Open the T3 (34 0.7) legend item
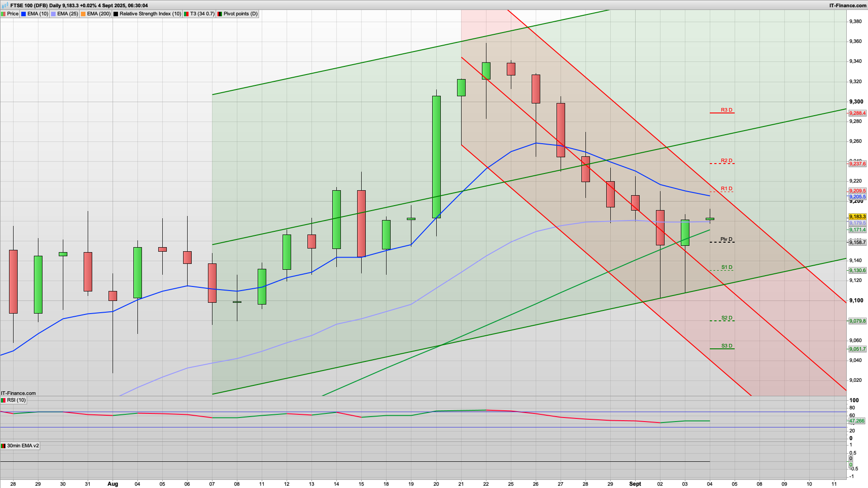This screenshot has width=868, height=488. pyautogui.click(x=199, y=14)
